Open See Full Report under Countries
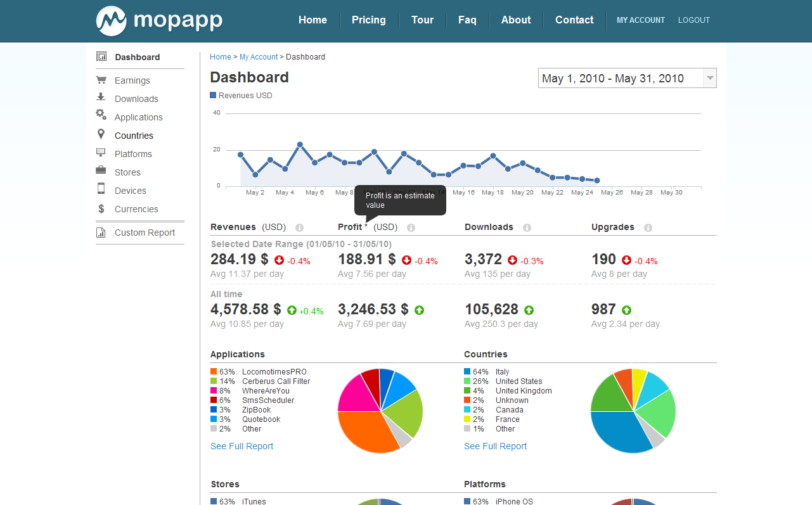 click(496, 446)
